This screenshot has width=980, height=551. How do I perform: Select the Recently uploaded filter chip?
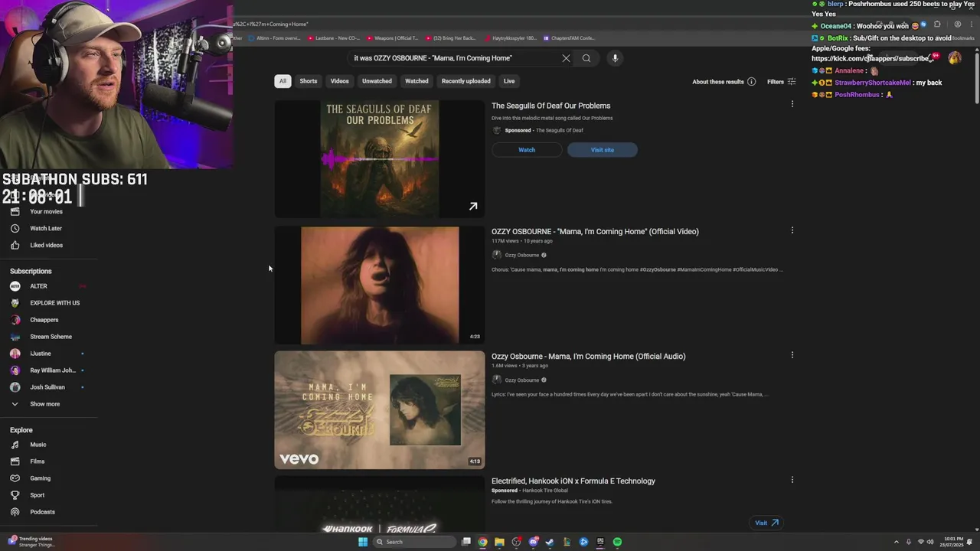(x=465, y=81)
